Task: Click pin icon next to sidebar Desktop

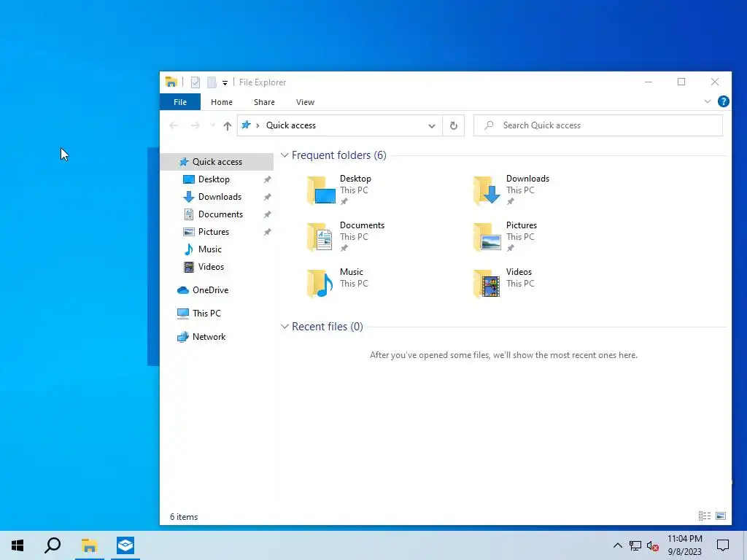Action: (267, 179)
